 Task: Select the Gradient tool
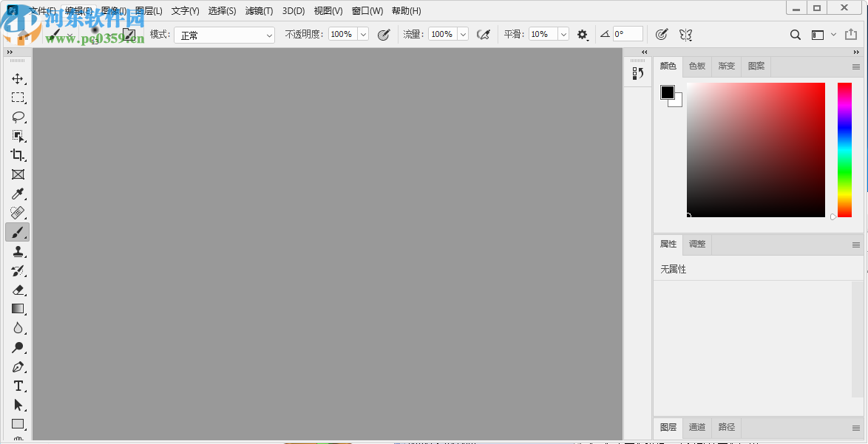coord(18,309)
